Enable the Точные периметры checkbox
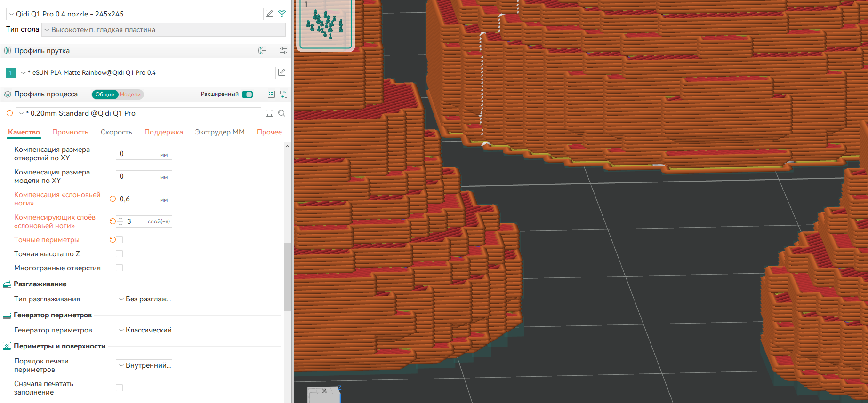 120,240
